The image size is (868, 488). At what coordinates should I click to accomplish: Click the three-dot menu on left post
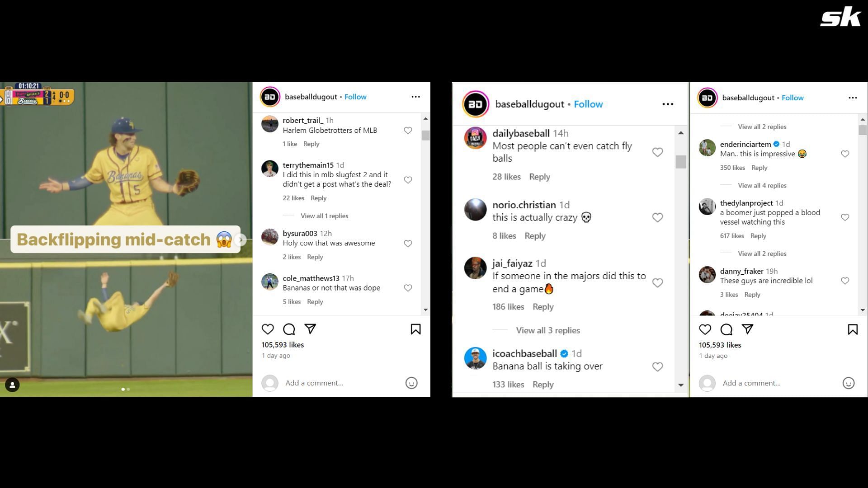tap(415, 97)
